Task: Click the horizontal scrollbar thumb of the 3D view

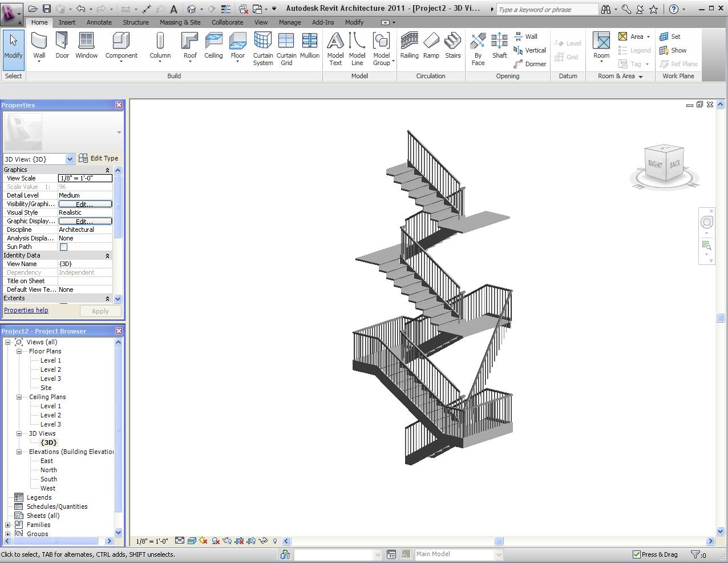Action: (499, 541)
